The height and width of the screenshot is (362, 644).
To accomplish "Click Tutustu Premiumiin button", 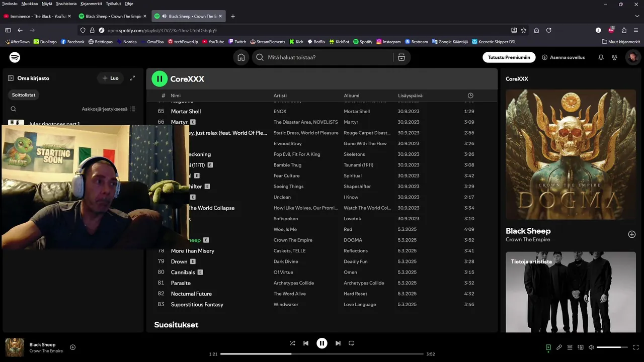I will pos(509,57).
